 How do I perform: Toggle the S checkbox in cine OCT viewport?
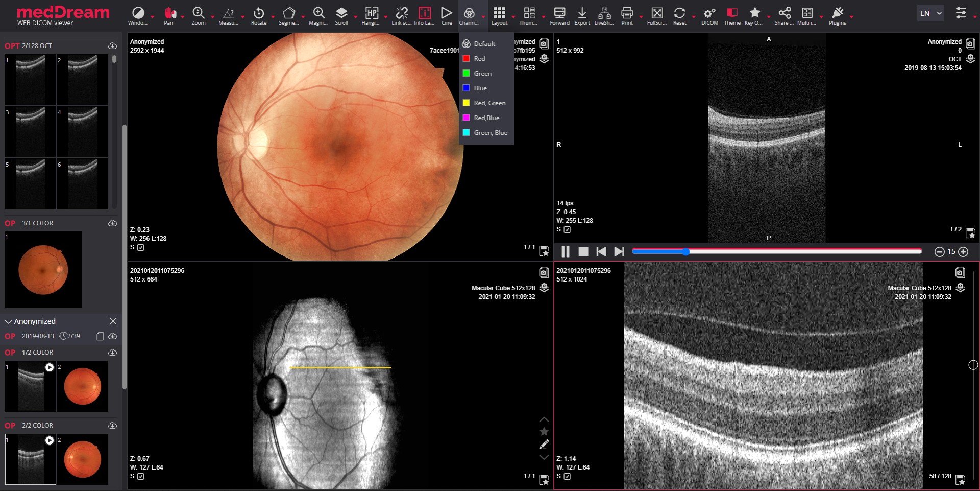[x=567, y=229]
